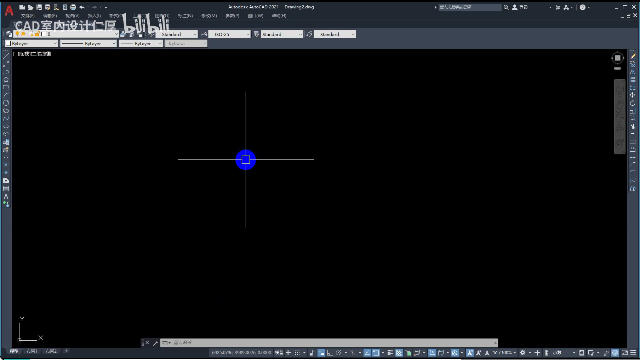Click the command line input field
This screenshot has height=360, width=640.
(329, 343)
